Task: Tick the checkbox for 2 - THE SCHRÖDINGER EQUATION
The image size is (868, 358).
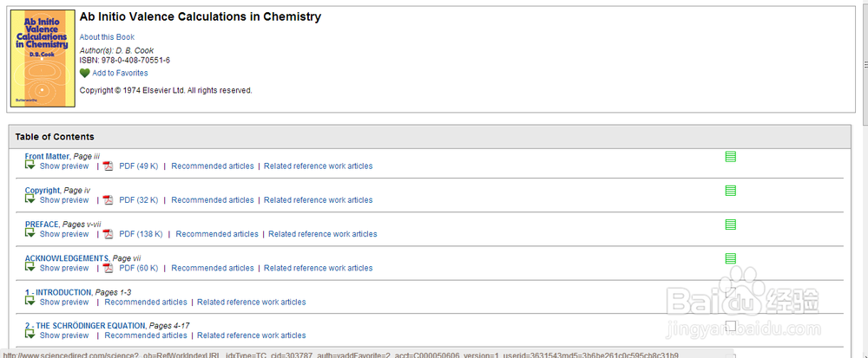Action: coord(731,325)
